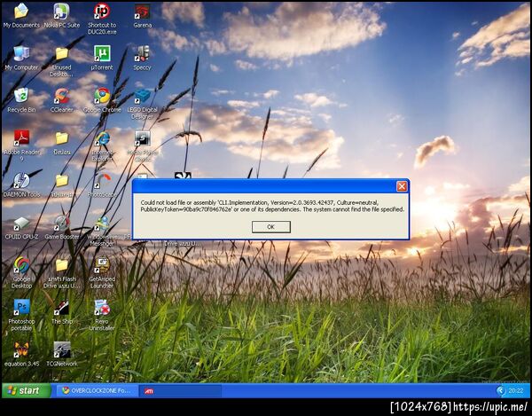Image resolution: width=532 pixels, height=416 pixels.
Task: Open Shortcut to DUC20.exe icon
Action: pos(102,19)
